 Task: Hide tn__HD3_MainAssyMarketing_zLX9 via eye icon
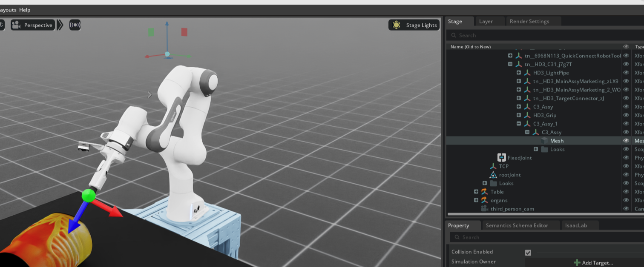click(x=626, y=81)
